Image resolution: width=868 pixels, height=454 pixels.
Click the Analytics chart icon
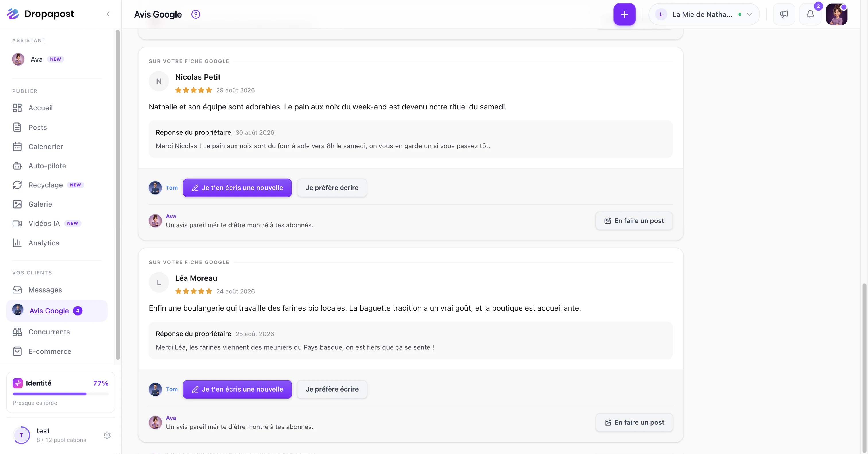(17, 243)
